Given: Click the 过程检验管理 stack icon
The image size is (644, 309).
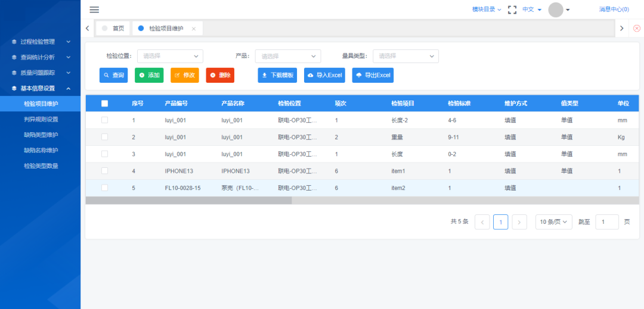Looking at the screenshot, I should 14,42.
